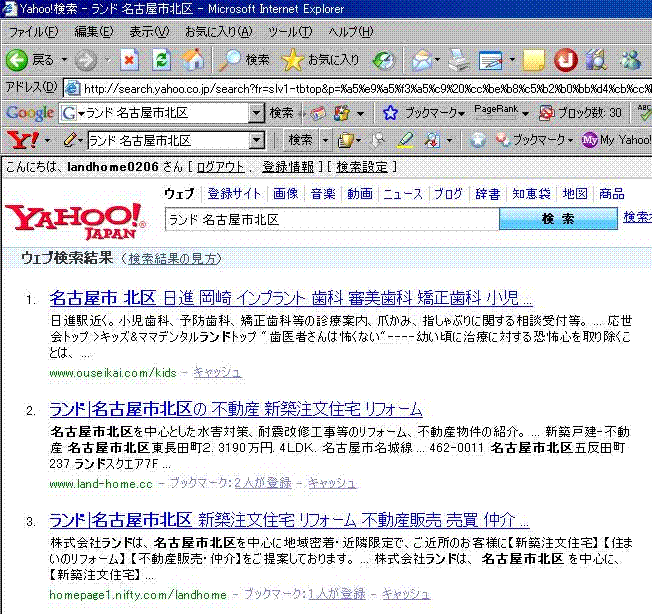This screenshot has width=652, height=614.
Task: Click the ログアウト link
Action: point(220,167)
